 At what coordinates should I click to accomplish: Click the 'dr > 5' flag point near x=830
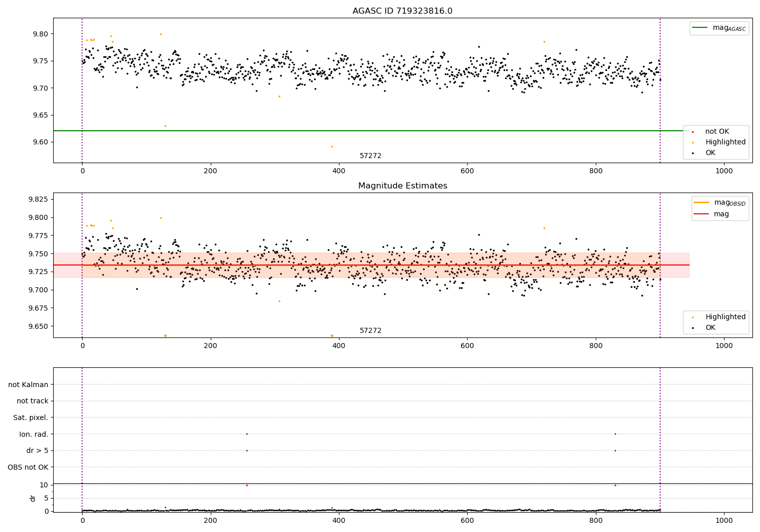tap(615, 450)
